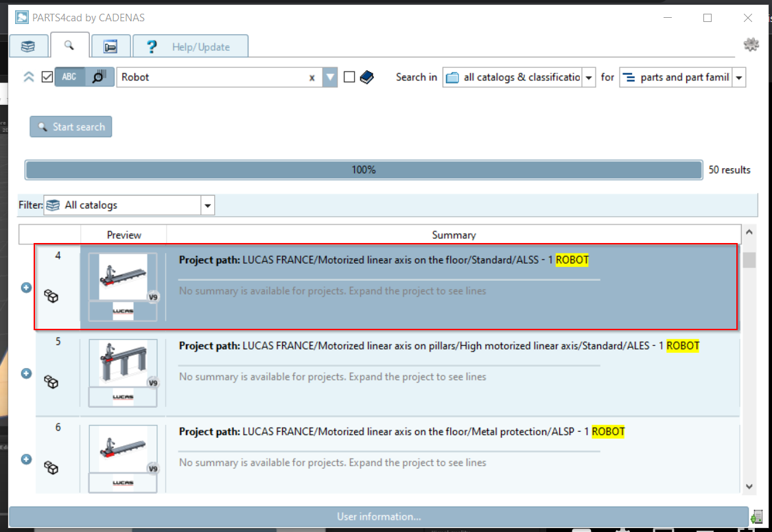
Task: Click the blue book icon
Action: click(367, 77)
